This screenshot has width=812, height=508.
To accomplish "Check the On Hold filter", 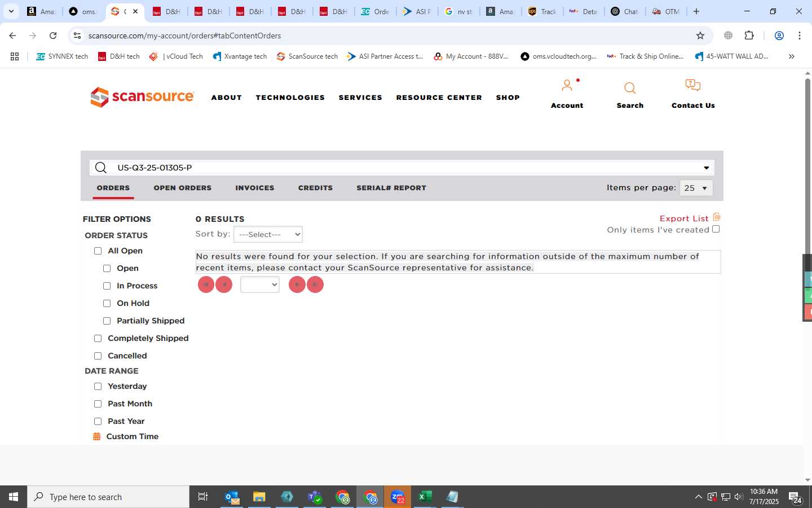I will 107,304.
